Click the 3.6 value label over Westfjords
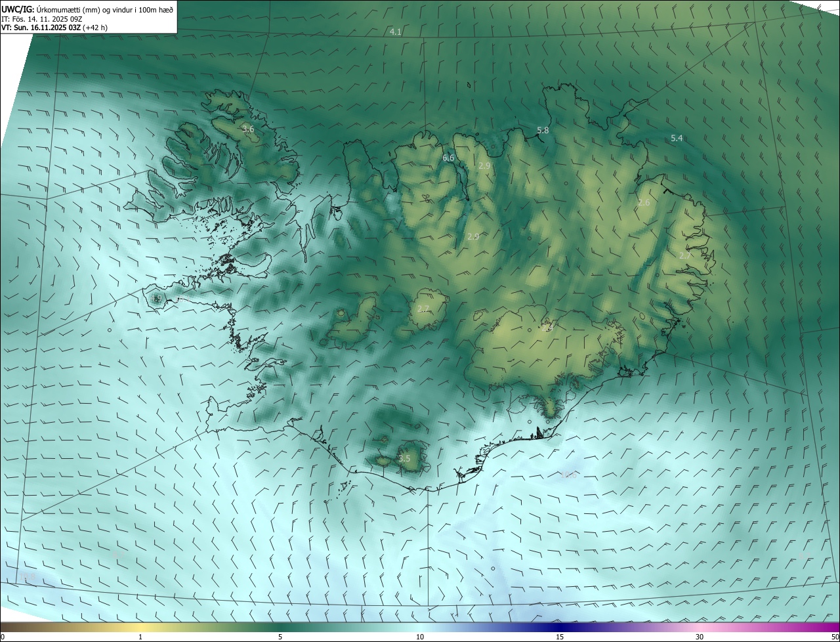Image resolution: width=840 pixels, height=642 pixels. tap(248, 129)
